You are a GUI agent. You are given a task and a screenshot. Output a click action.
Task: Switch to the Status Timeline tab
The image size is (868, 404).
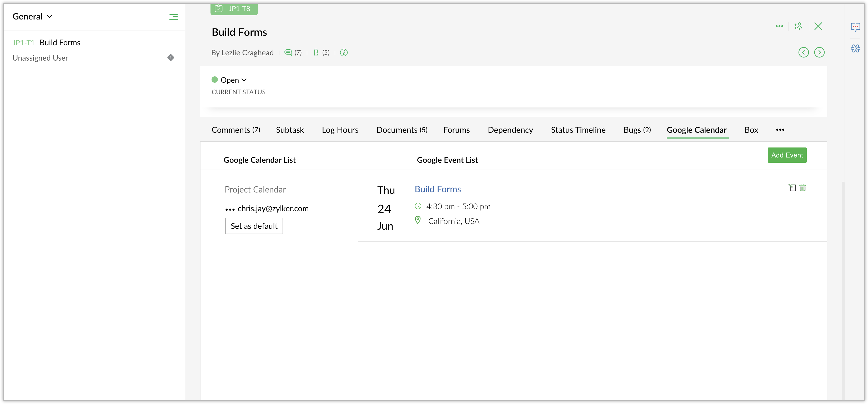pyautogui.click(x=578, y=130)
